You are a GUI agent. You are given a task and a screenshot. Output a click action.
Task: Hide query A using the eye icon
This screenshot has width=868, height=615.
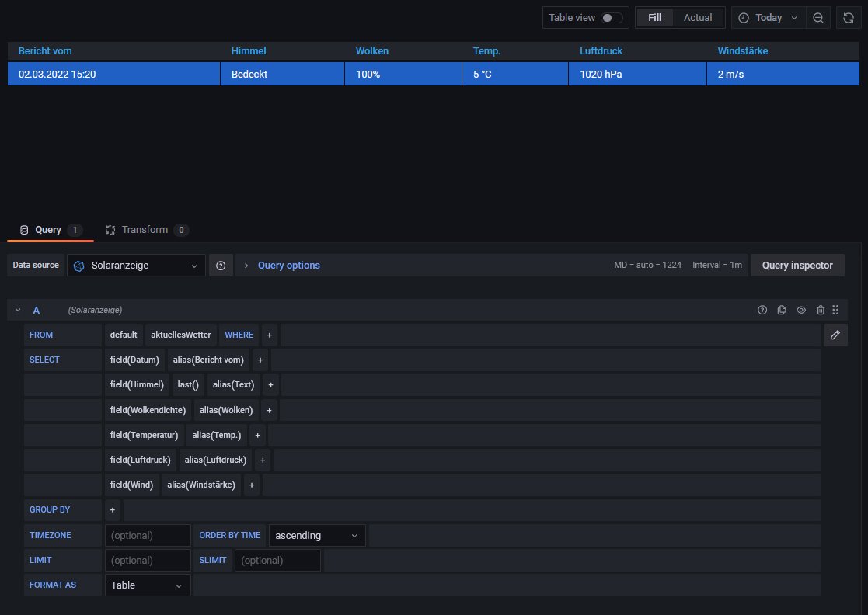pos(801,311)
